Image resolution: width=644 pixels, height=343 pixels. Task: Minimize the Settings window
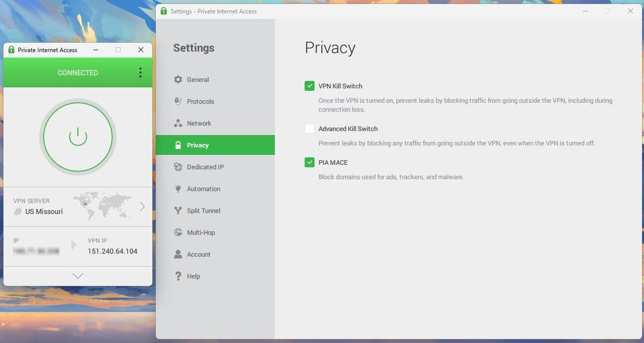(x=584, y=11)
